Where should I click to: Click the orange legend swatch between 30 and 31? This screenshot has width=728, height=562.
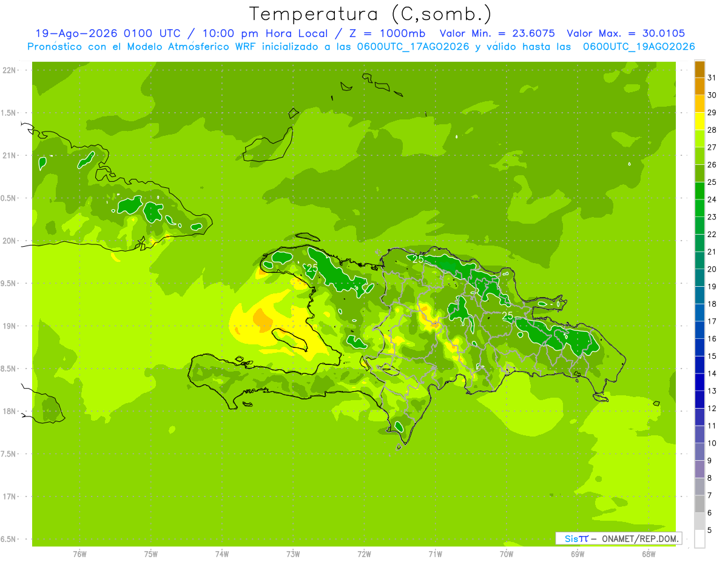tap(699, 87)
